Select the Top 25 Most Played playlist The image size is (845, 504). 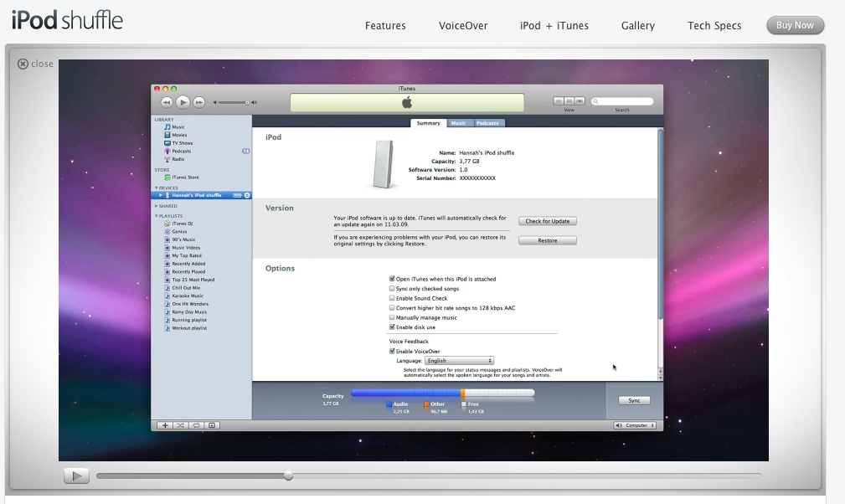tap(193, 280)
